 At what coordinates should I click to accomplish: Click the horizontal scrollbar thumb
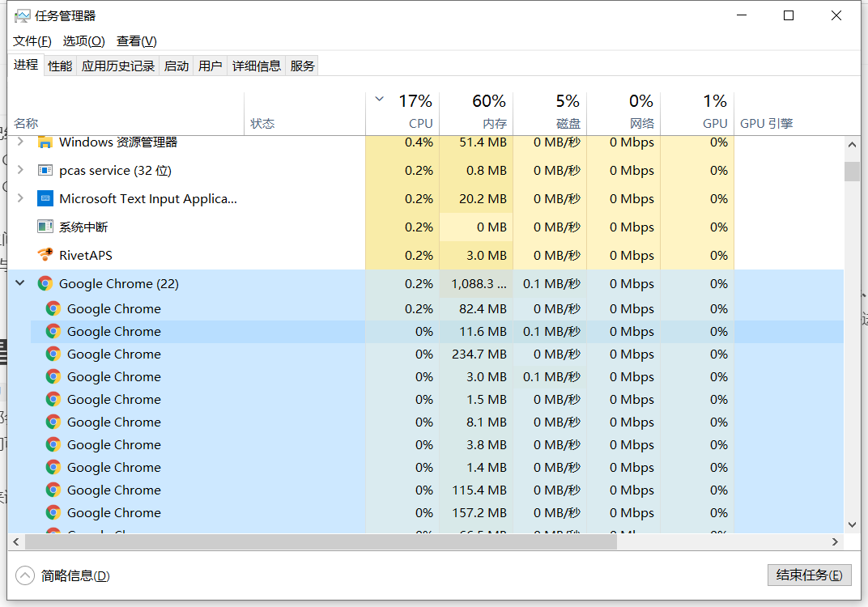[x=321, y=541]
